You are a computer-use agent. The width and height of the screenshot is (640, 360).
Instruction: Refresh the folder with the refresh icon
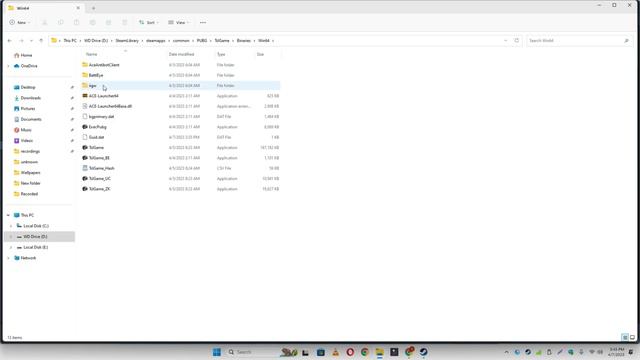pos(516,40)
